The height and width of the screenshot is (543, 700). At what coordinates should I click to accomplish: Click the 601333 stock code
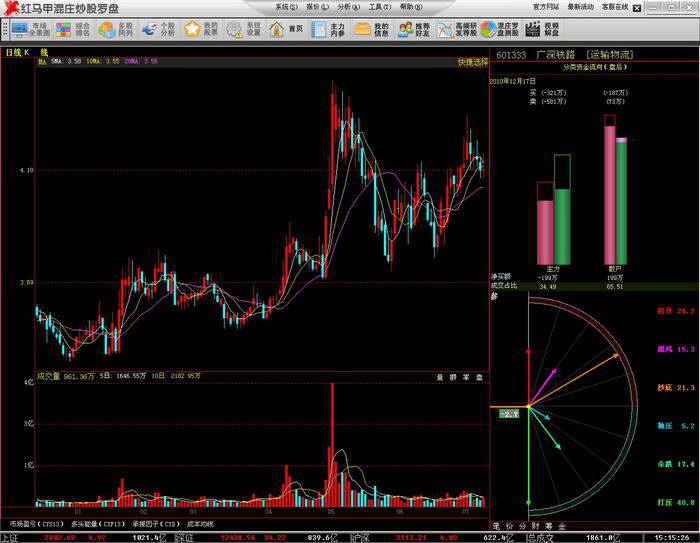pyautogui.click(x=511, y=55)
